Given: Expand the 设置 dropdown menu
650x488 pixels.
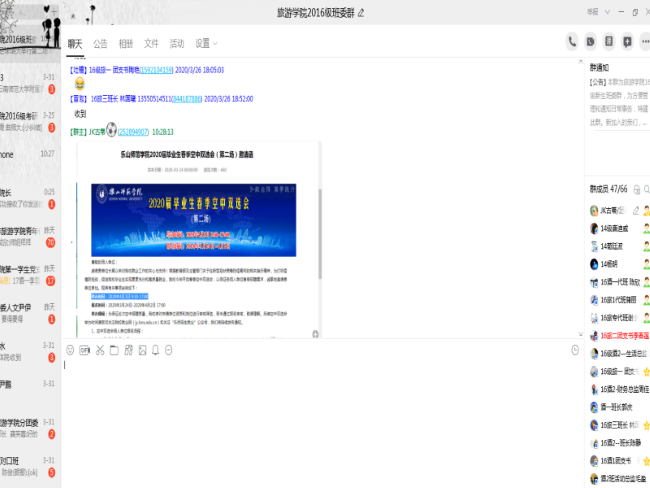Looking at the screenshot, I should (206, 44).
